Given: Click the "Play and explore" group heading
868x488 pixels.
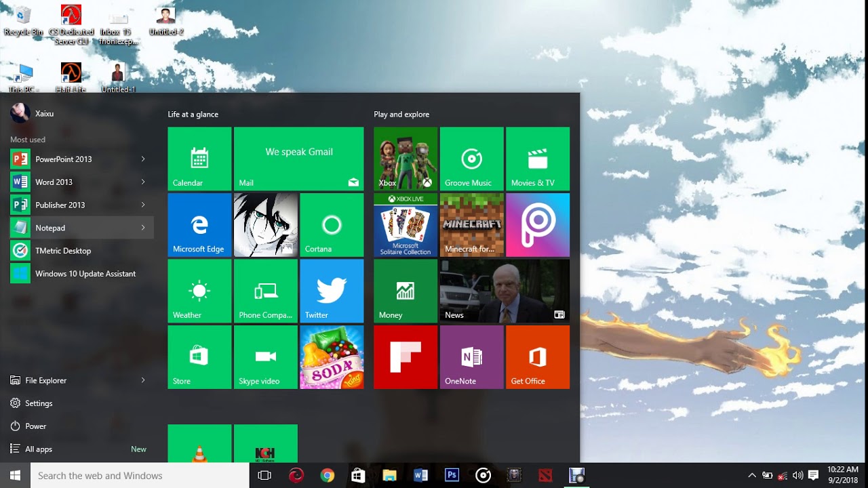Looking at the screenshot, I should click(x=401, y=115).
